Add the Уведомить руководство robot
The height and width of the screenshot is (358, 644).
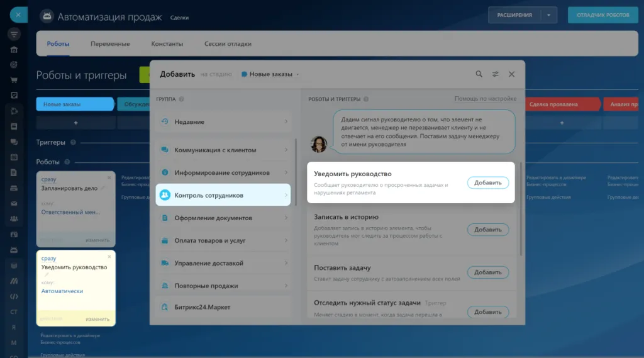pos(487,183)
